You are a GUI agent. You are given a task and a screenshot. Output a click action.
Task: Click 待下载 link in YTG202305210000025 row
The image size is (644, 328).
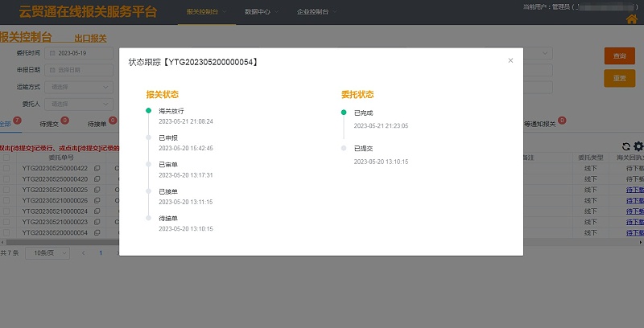click(635, 190)
